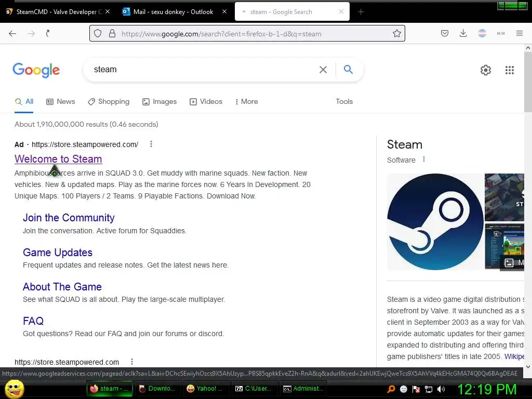Expand the More search filters
The height and width of the screenshot is (399, 532).
coord(247,101)
